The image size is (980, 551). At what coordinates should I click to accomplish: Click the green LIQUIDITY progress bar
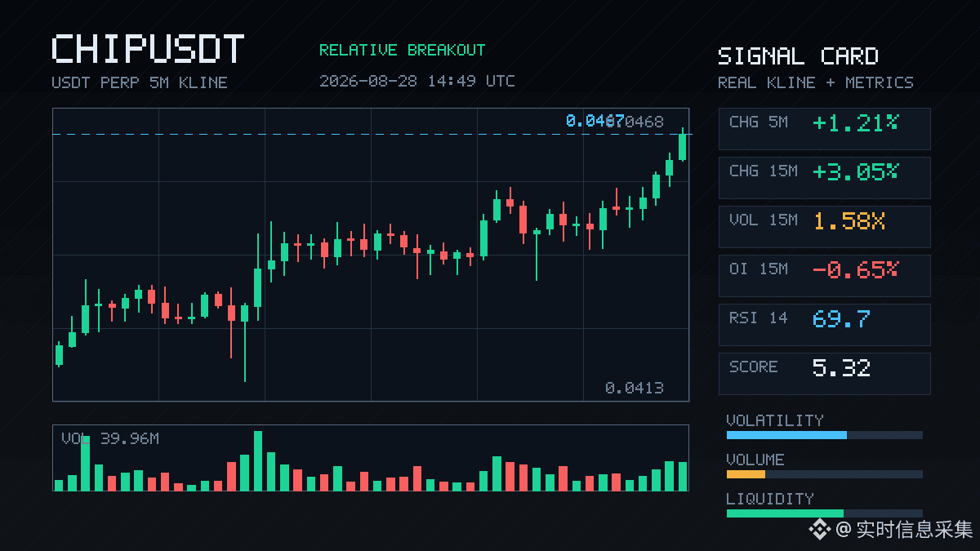pos(785,513)
